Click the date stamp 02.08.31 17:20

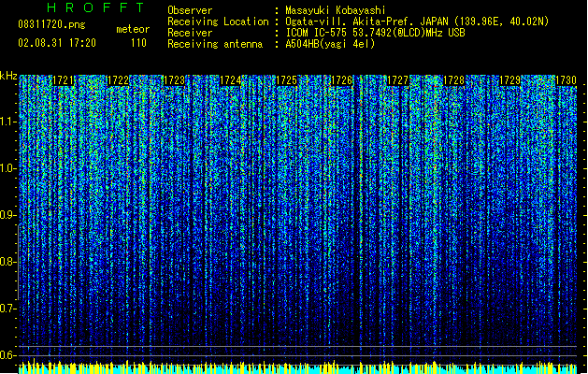57,43
